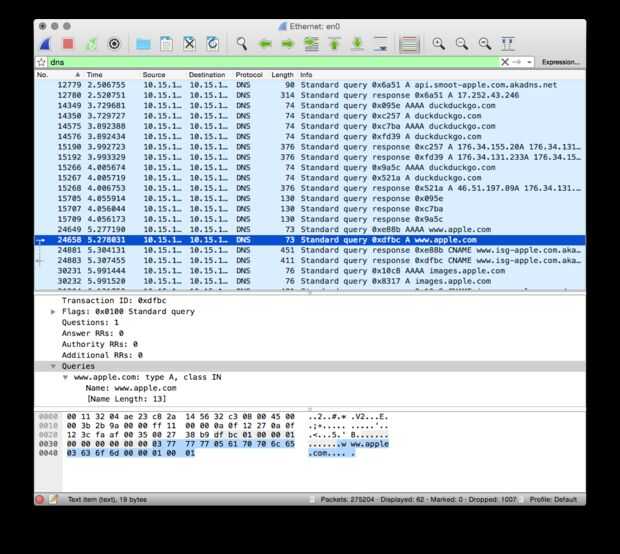Screen dimensions: 620x554
Task: Select packet 30231 AAAA images.apple.com
Action: click(x=310, y=271)
